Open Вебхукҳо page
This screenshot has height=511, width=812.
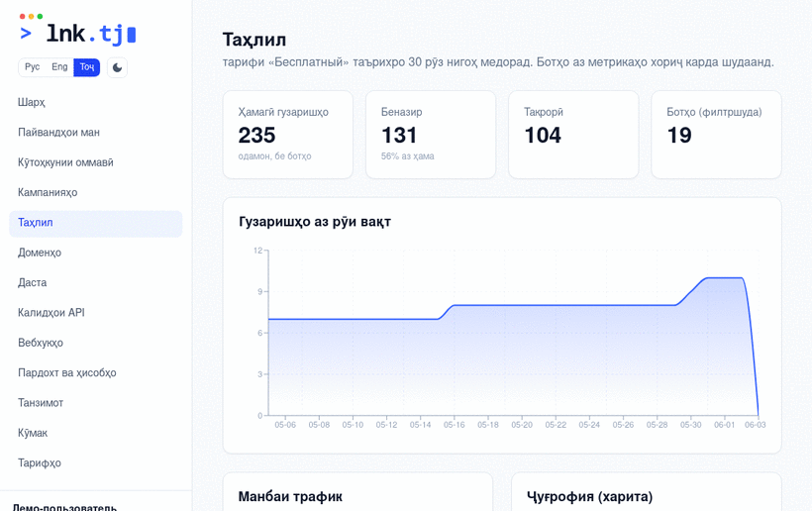96,343
